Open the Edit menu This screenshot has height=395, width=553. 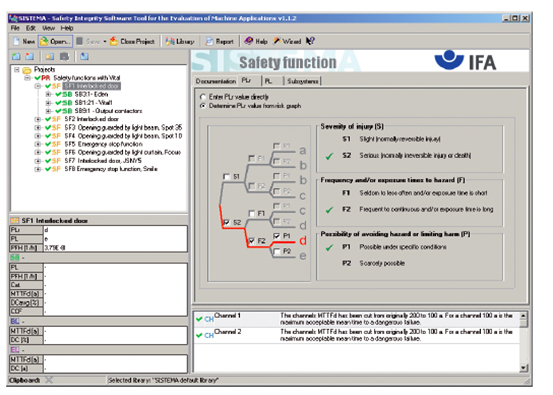(x=31, y=28)
